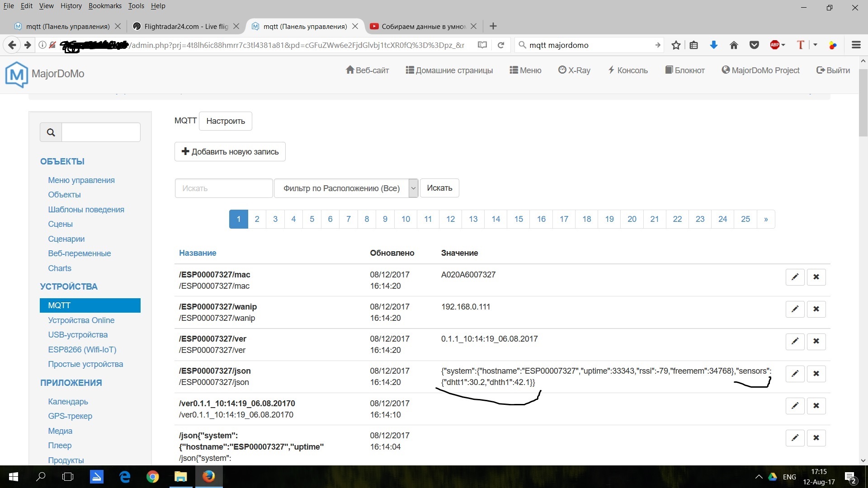868x488 pixels.
Task: Click the page vertical scrollbar thumb
Action: (863, 102)
